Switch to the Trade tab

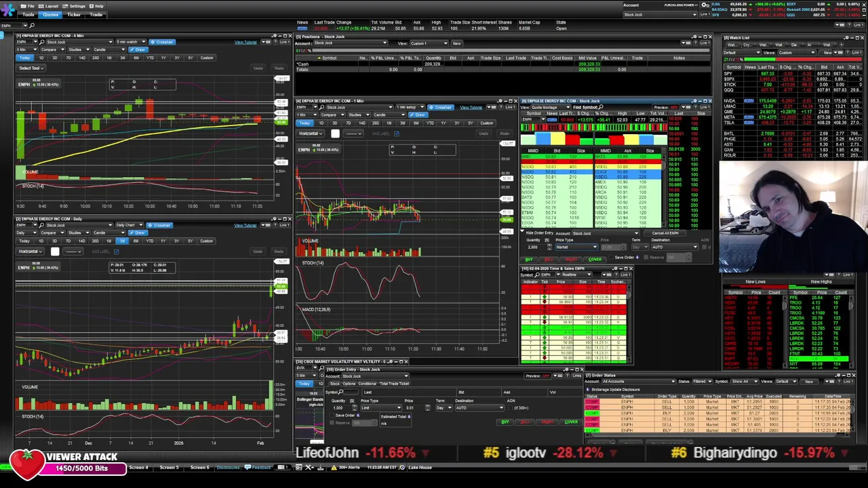coord(96,14)
